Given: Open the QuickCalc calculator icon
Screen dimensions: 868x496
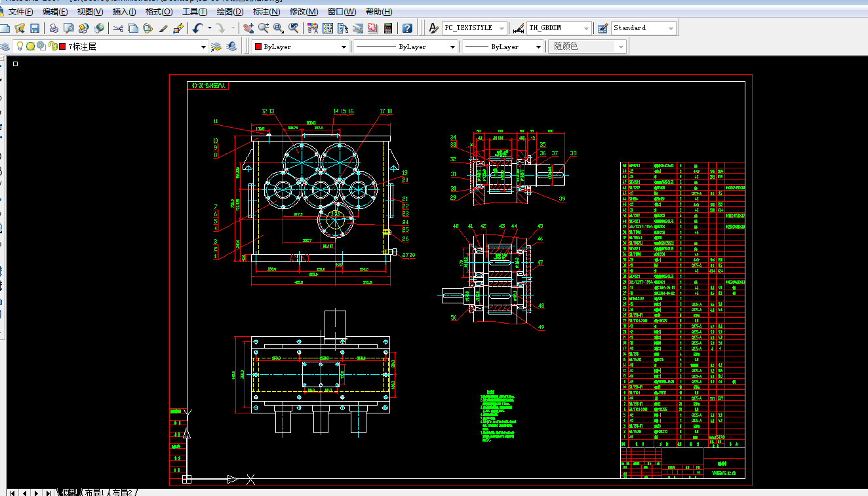Looking at the screenshot, I should click(x=388, y=28).
